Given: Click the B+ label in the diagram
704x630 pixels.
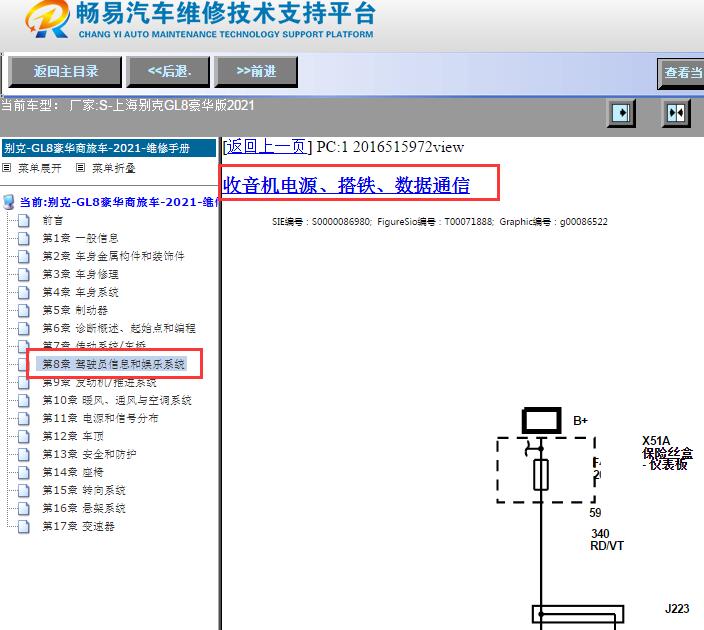Looking at the screenshot, I should [x=580, y=421].
